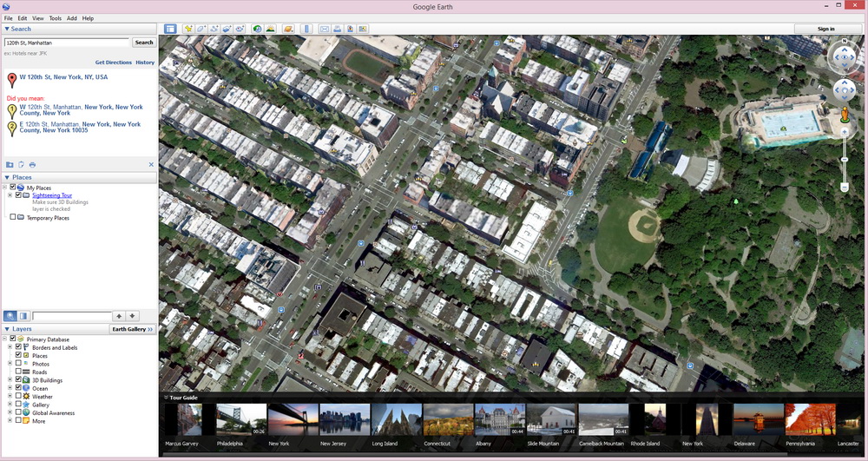Click the yellow pin numbered 2
868x461 pixels.
point(11,128)
